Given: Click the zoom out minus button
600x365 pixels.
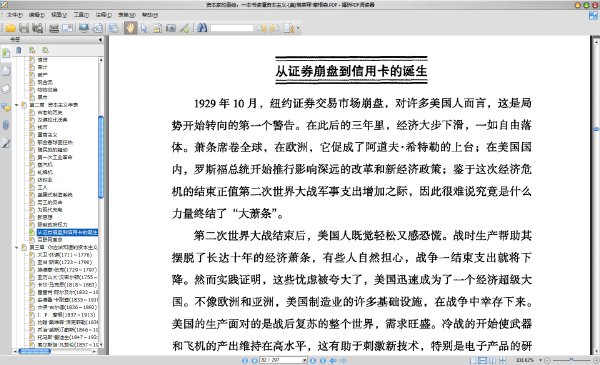Looking at the screenshot, I should [x=548, y=360].
